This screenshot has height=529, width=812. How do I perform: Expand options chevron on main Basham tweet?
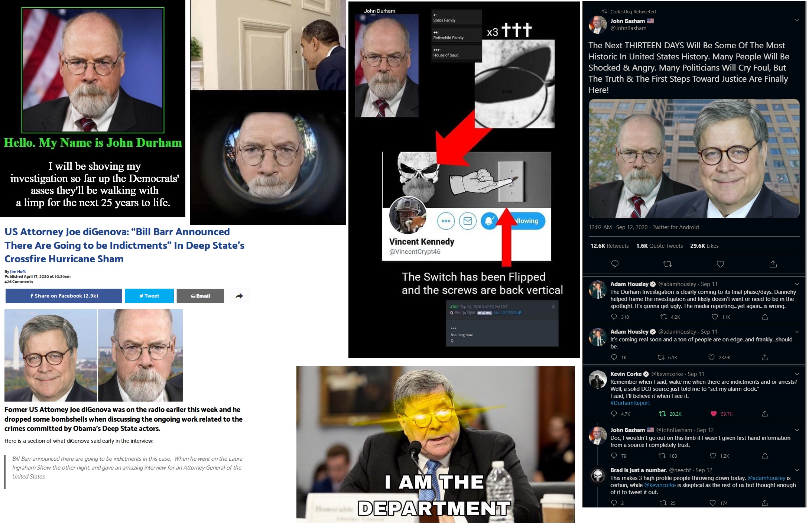797,20
